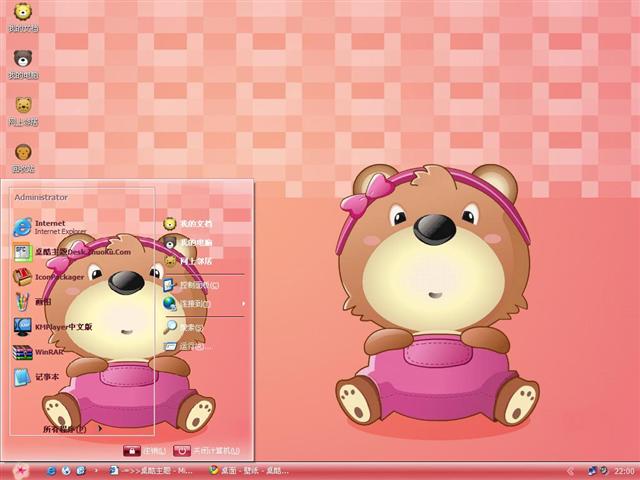Click the 注销(L) log off button
640x480 pixels.
[x=145, y=451]
